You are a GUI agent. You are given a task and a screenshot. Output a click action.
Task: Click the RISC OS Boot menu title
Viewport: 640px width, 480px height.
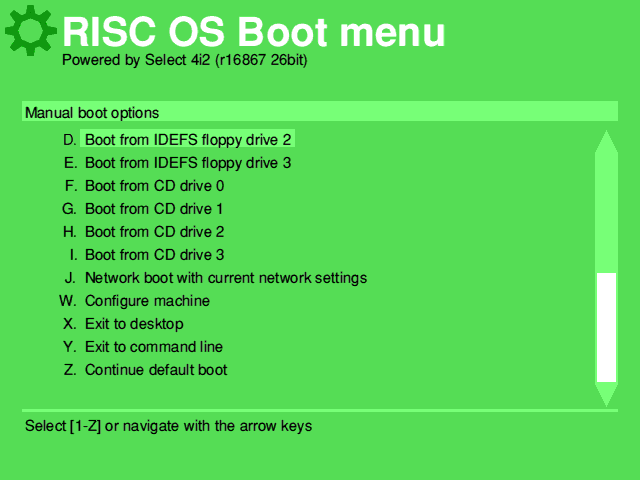click(x=253, y=32)
